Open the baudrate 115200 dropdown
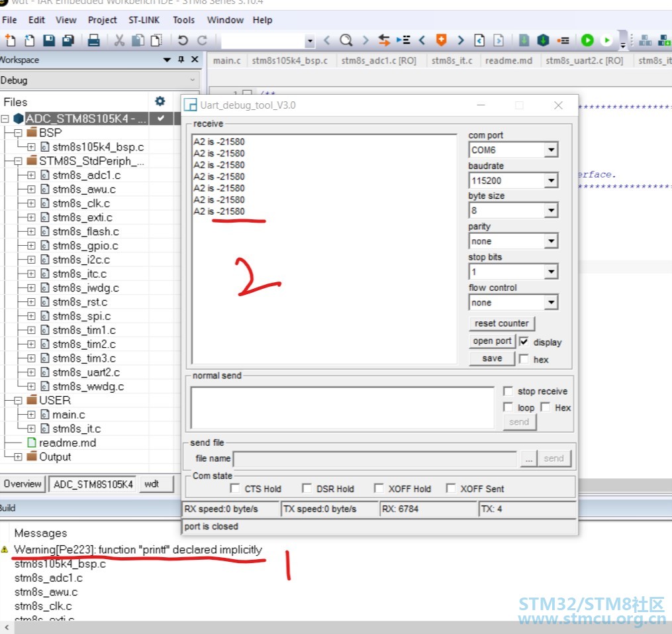Image resolution: width=672 pixels, height=634 pixels. [551, 180]
